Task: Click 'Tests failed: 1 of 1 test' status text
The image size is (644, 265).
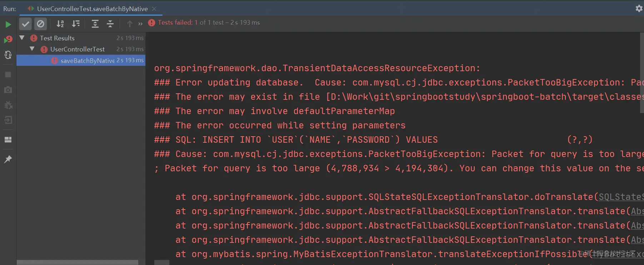Action: [x=209, y=23]
